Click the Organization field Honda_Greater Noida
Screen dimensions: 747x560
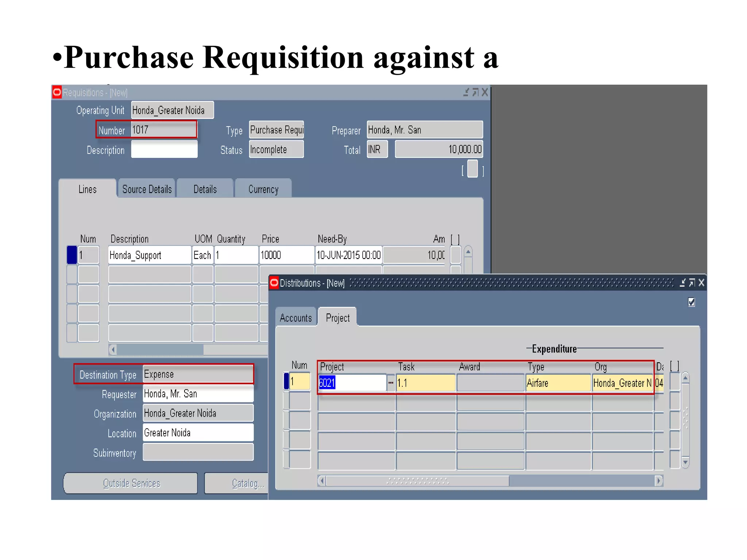pos(198,413)
